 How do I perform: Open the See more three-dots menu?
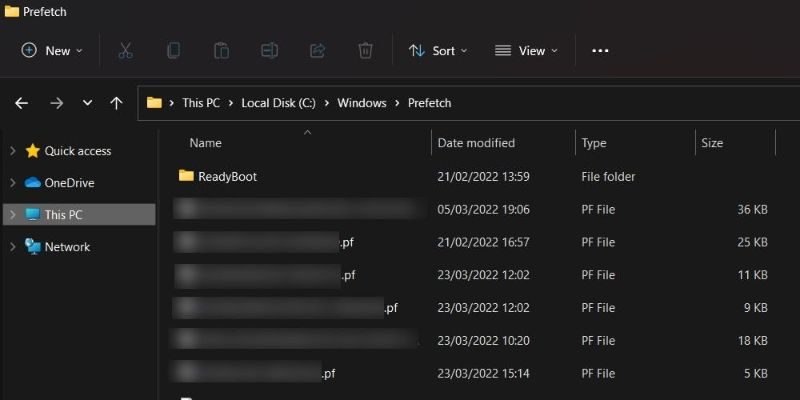[600, 51]
